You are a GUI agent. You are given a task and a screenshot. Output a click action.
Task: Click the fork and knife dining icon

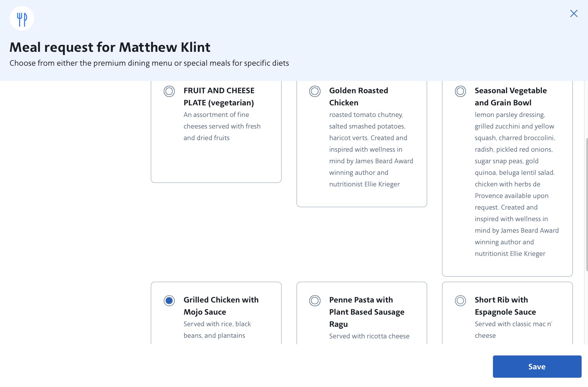(x=22, y=19)
